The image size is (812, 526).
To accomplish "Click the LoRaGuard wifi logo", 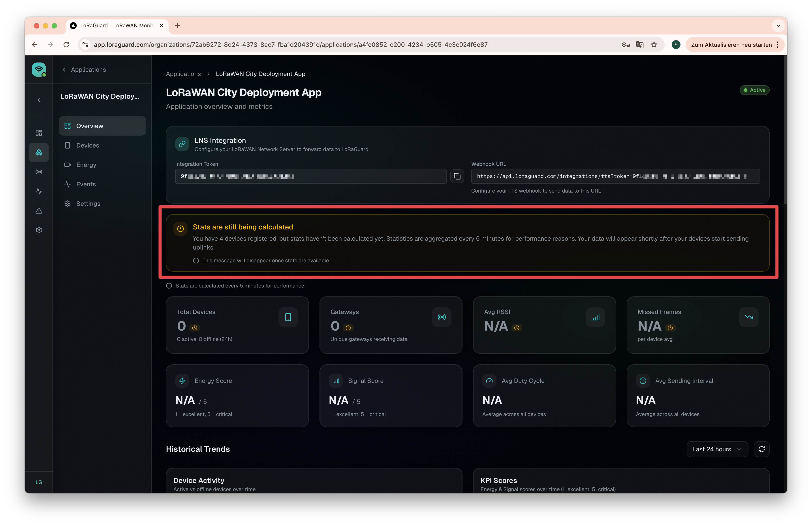I will coord(39,69).
